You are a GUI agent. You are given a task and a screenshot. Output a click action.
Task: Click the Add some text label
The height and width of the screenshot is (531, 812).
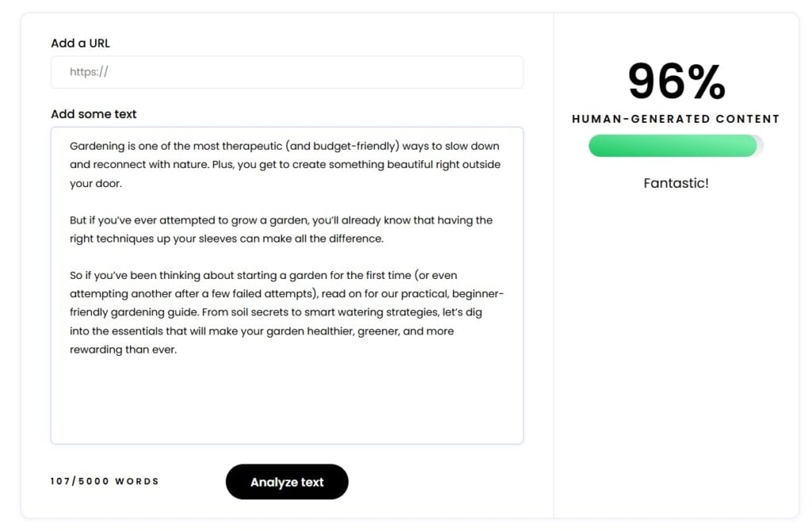[94, 114]
